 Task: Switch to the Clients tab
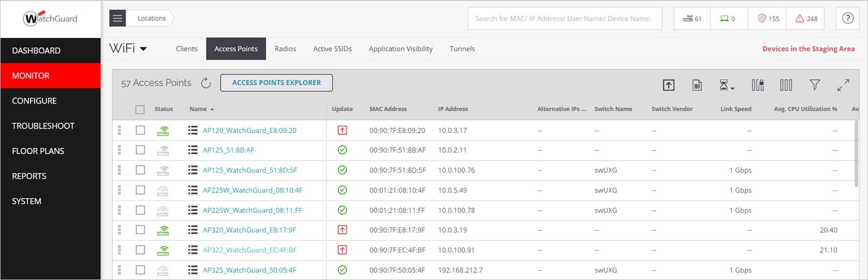click(x=187, y=49)
